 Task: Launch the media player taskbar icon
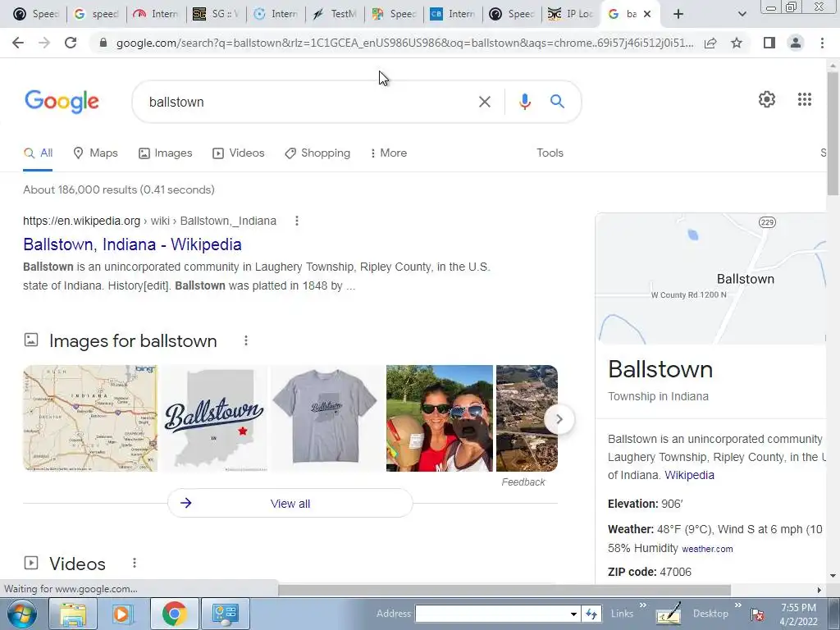[x=122, y=614]
